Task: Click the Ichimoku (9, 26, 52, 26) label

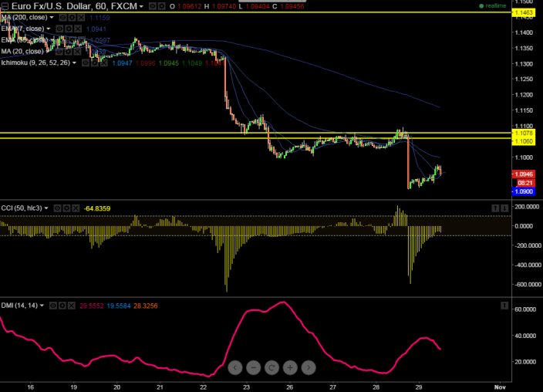Action: (35, 63)
